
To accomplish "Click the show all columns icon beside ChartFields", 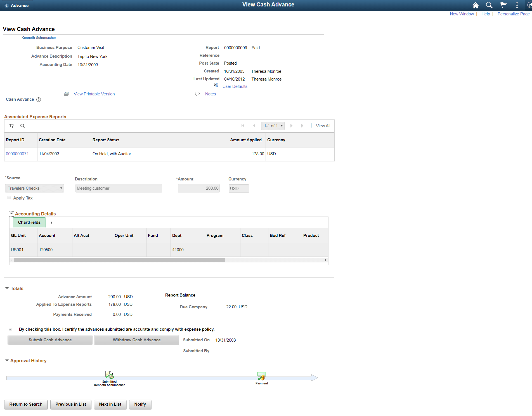I will point(50,222).
